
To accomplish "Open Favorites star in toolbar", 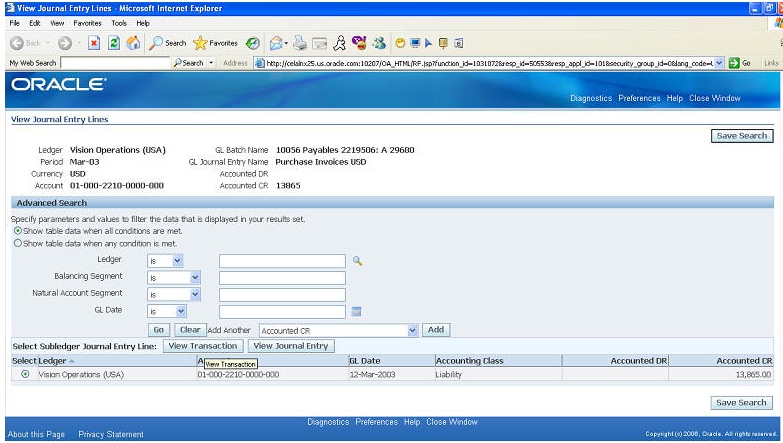I will [215, 43].
